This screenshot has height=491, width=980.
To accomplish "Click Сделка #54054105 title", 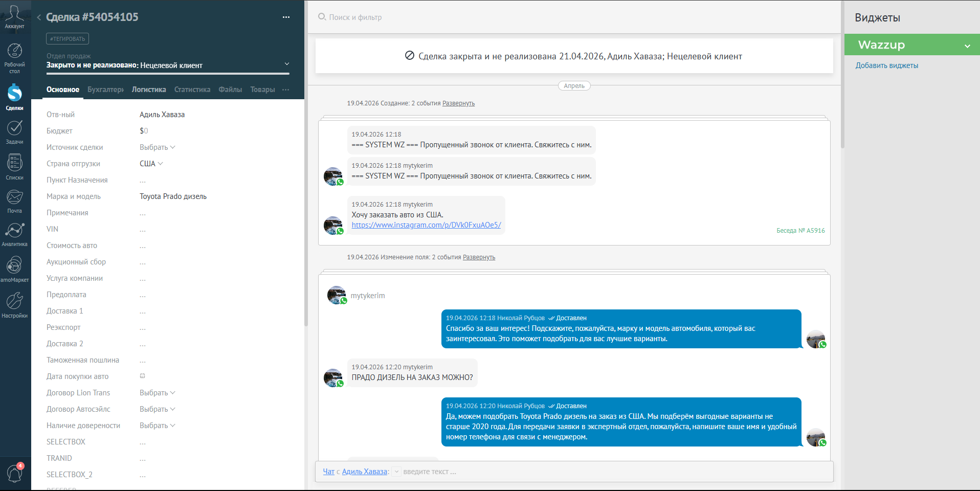I will point(92,17).
